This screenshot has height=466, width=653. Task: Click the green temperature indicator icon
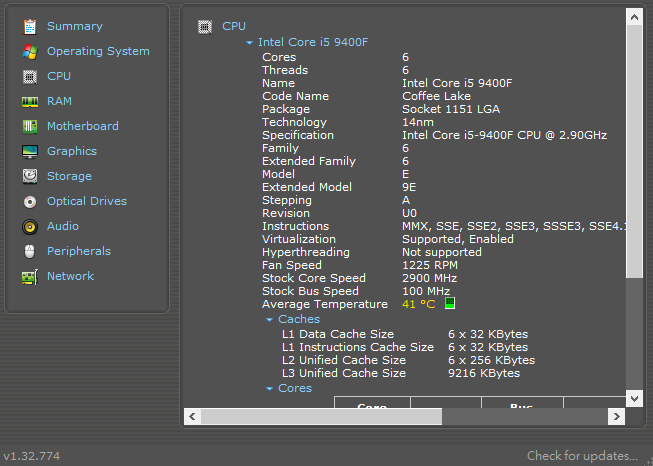(x=450, y=303)
